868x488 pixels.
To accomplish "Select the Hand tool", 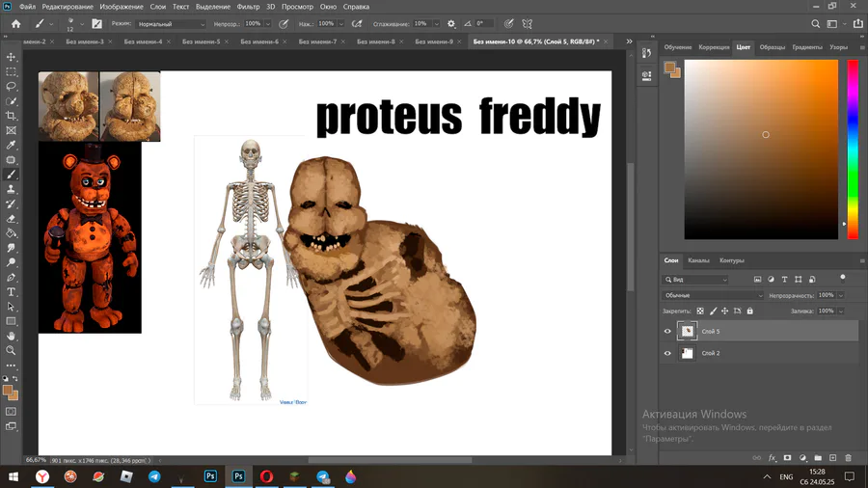I will 11,336.
